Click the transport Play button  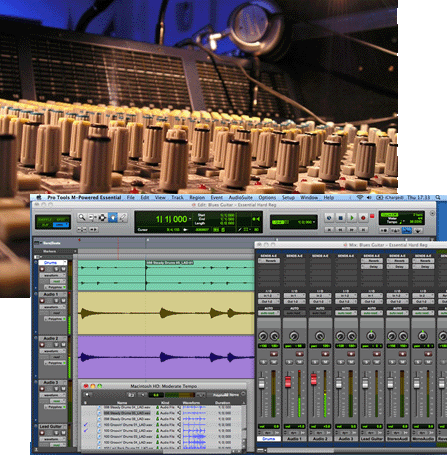tap(351, 218)
